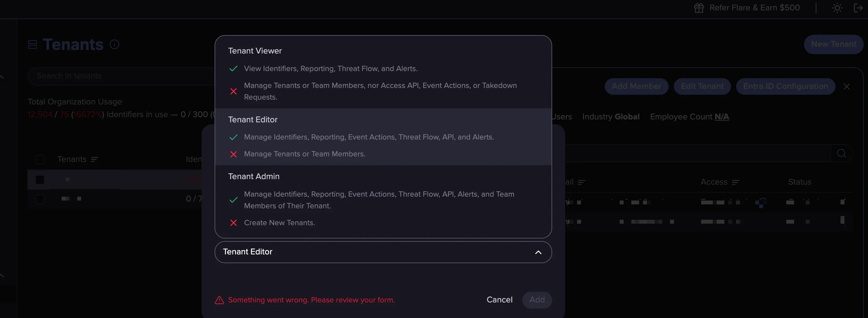Image resolution: width=868 pixels, height=318 pixels.
Task: Click the magnifier search icon in members panel
Action: point(841,153)
